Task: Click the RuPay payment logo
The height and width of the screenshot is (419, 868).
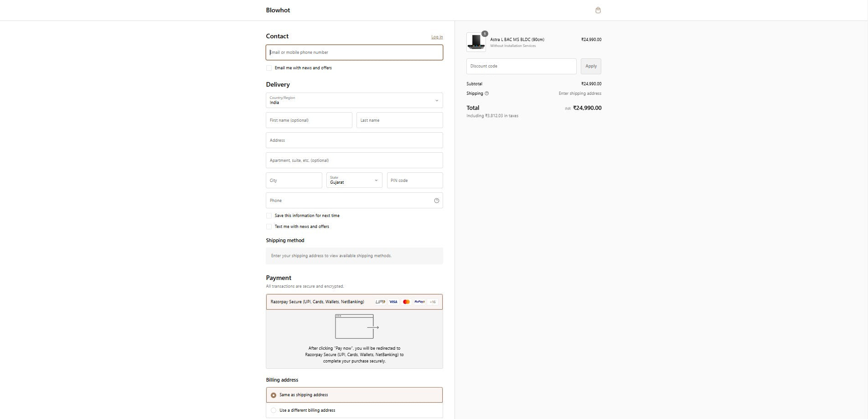Action: tap(419, 302)
